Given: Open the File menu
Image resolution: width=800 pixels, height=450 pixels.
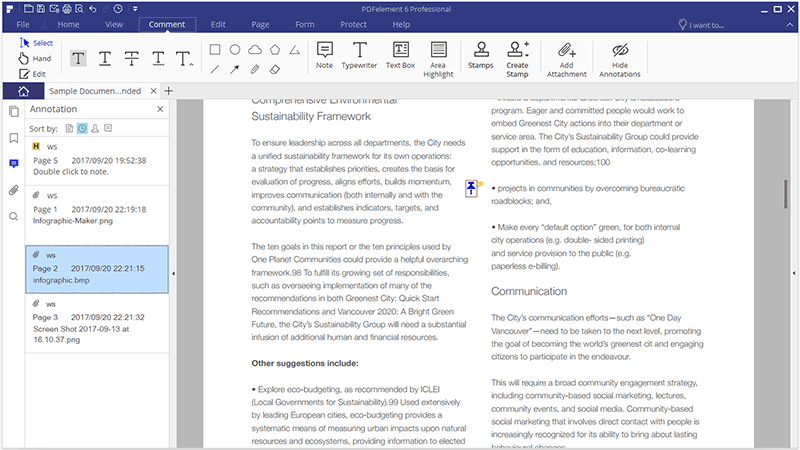Looking at the screenshot, I should tap(23, 24).
